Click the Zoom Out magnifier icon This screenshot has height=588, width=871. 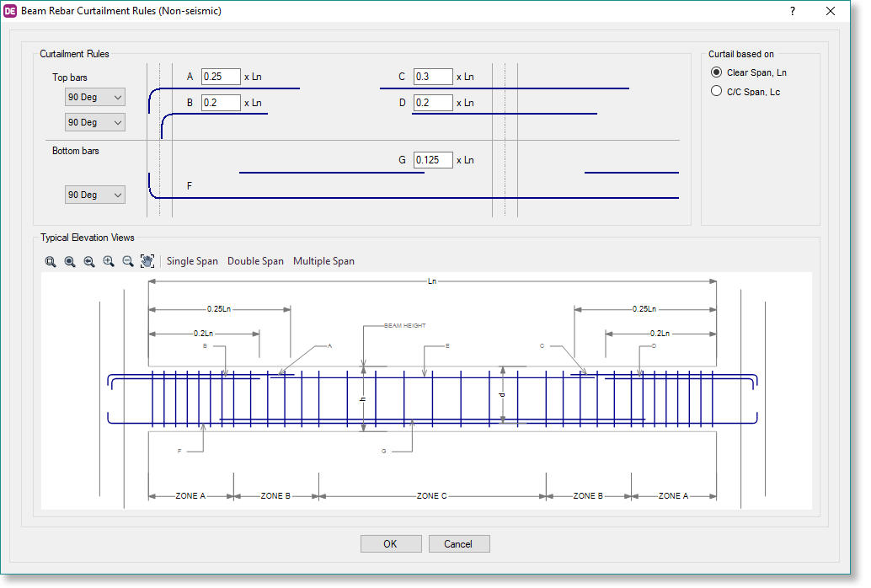click(x=128, y=261)
